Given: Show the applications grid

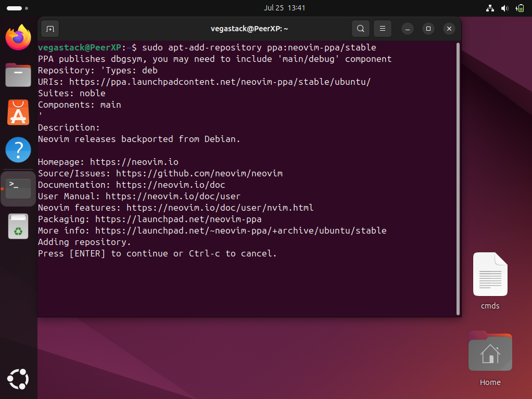Looking at the screenshot, I should [18, 379].
